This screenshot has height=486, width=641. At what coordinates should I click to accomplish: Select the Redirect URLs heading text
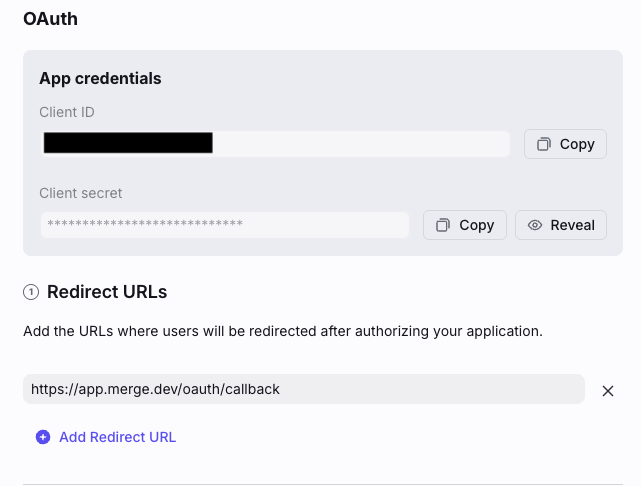point(107,292)
